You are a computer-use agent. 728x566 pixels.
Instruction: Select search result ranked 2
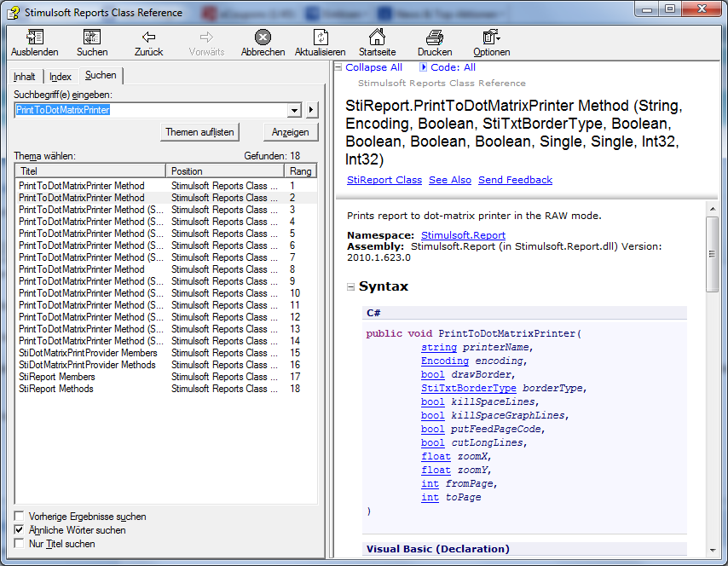coord(166,198)
